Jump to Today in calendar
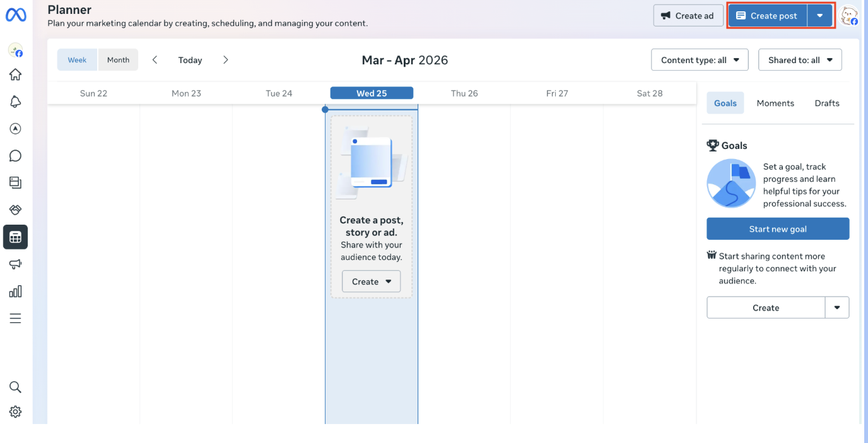 (x=190, y=60)
